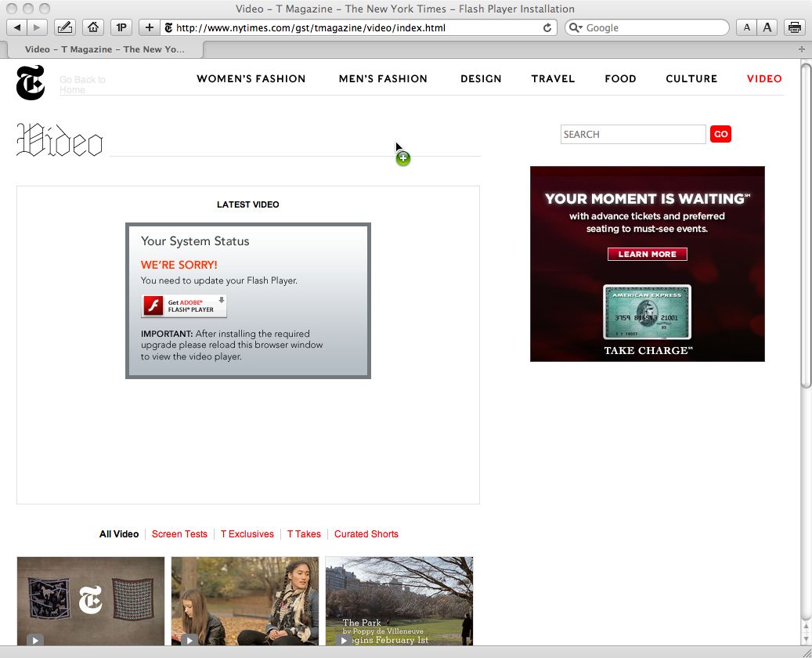Image resolution: width=812 pixels, height=658 pixels.
Task: Click YOUR MOMENT IS WAITING ad headline
Action: pos(648,199)
